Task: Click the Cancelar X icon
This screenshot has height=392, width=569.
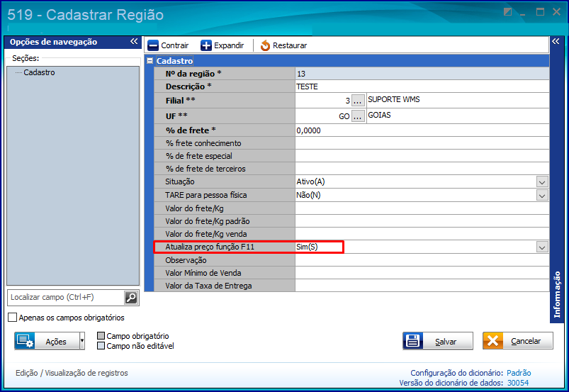Action: coord(492,341)
